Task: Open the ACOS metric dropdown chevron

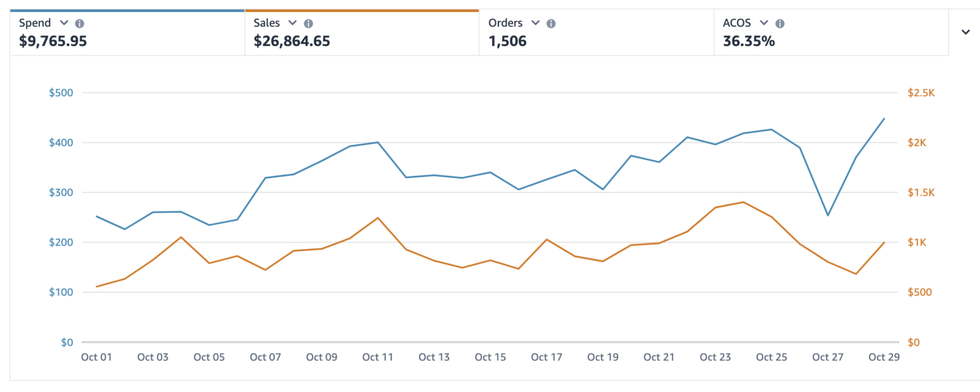Action: [764, 23]
